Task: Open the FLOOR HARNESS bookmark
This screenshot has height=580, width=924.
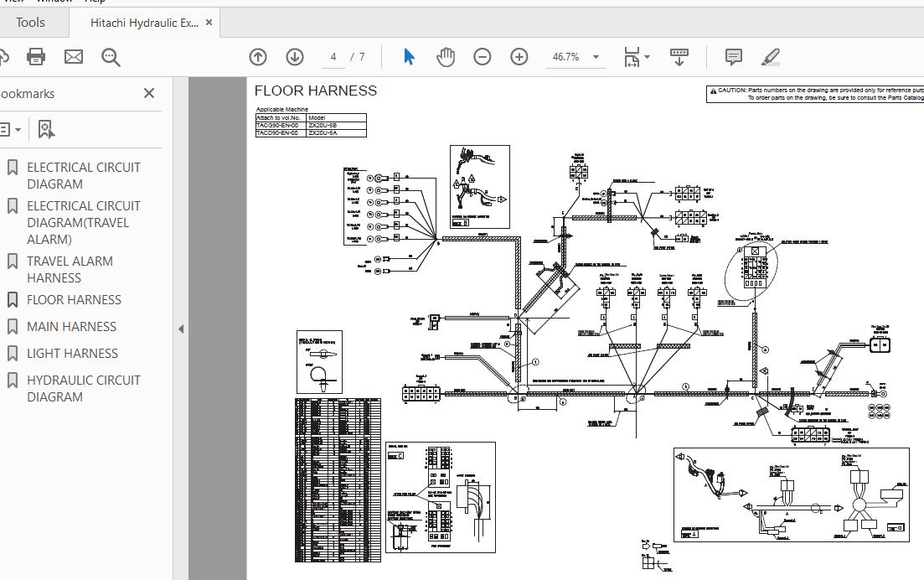Action: 74,299
